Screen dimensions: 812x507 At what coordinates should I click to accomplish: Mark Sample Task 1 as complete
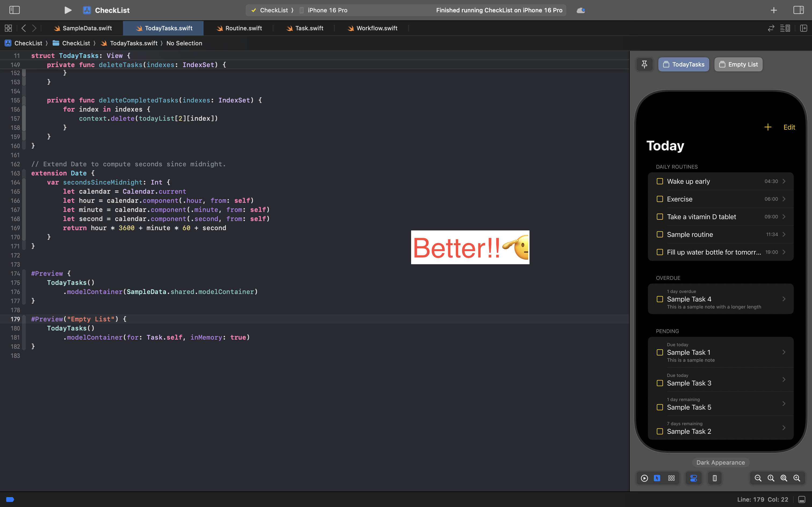coord(660,352)
